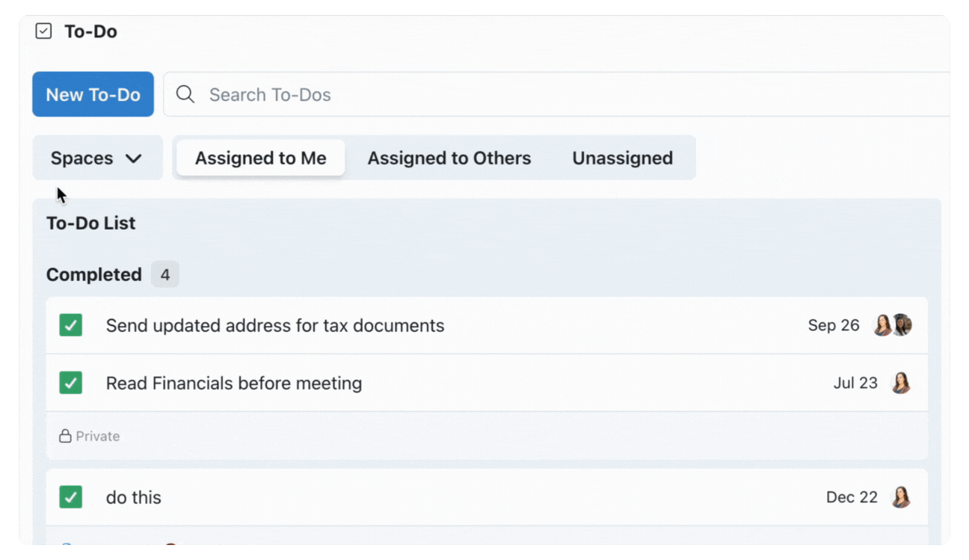Click the Jul 23 due date label
The image size is (969, 560).
point(855,383)
